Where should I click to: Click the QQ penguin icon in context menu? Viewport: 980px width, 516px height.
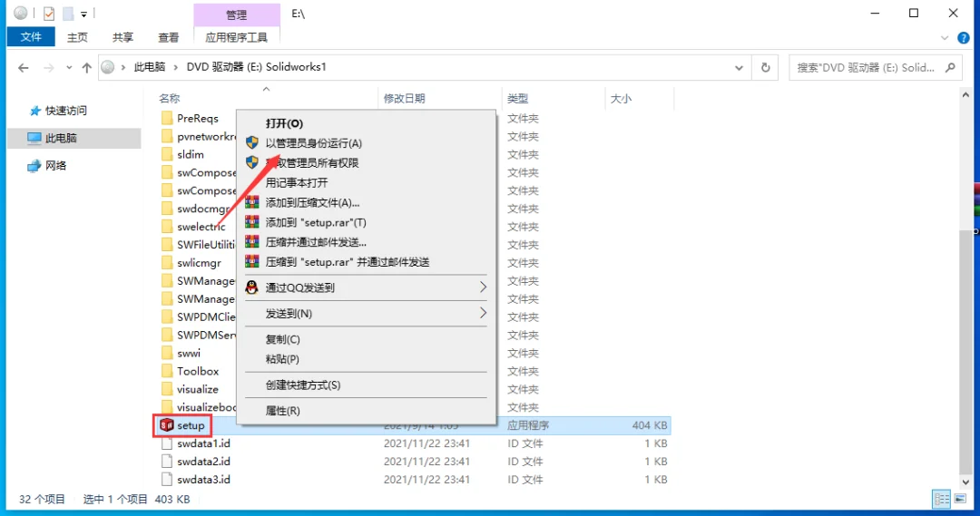(252, 287)
